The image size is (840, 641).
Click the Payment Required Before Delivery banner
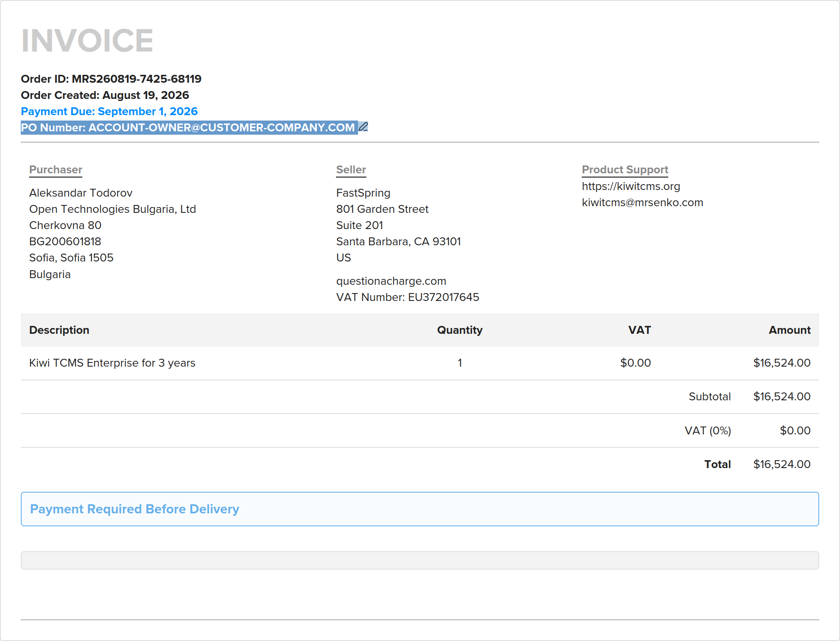pyautogui.click(x=420, y=509)
